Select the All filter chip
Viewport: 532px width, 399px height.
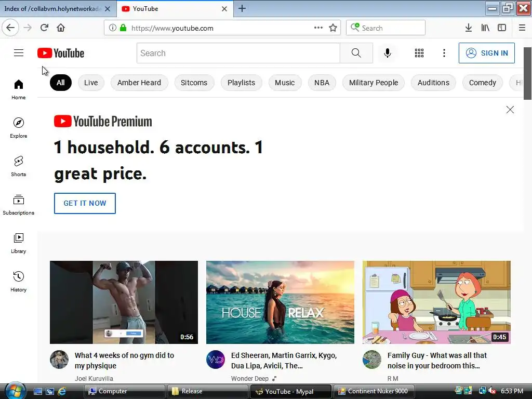tap(61, 83)
